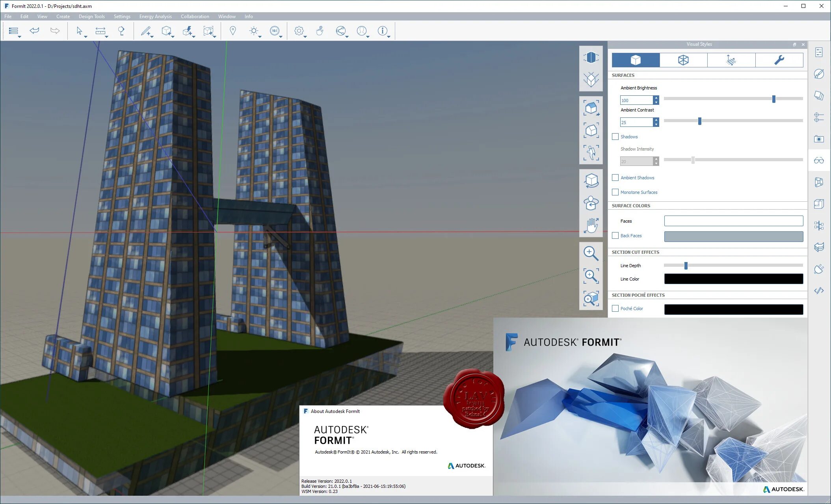Open the Energy Analysis menu
The image size is (831, 504).
click(155, 17)
